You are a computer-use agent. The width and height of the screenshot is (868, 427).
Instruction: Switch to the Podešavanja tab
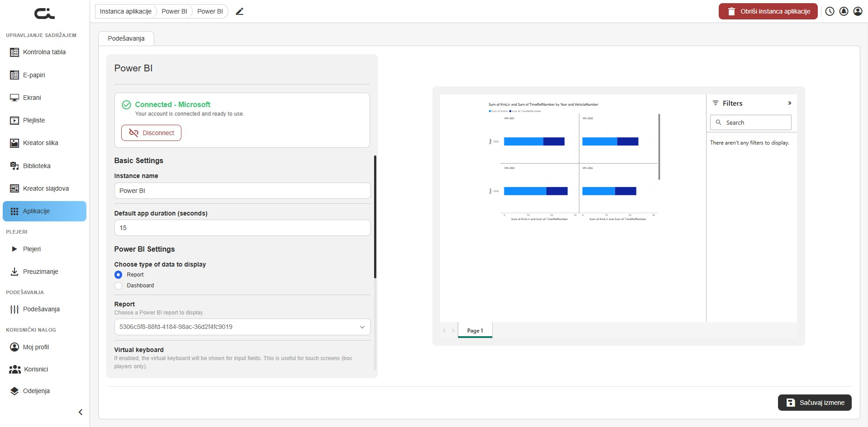coord(126,38)
